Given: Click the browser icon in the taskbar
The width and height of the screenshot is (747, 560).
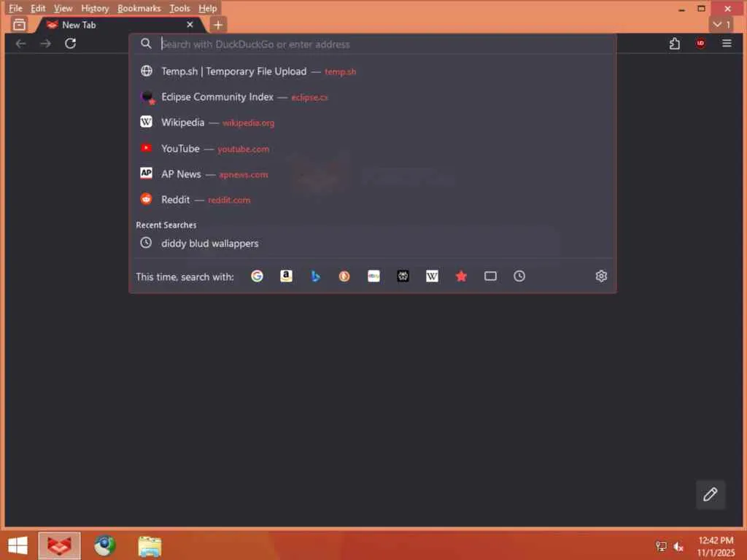Looking at the screenshot, I should (x=60, y=545).
